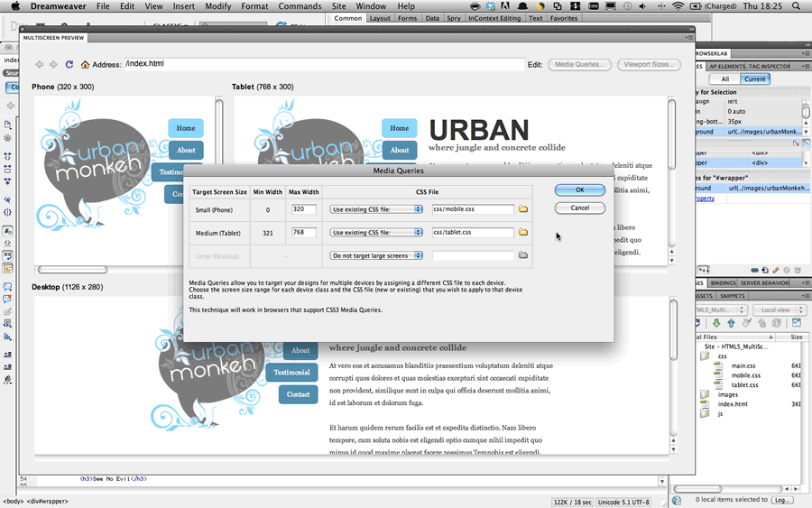
Task: Select the Spry tab in Insert bar
Action: pyautogui.click(x=454, y=18)
